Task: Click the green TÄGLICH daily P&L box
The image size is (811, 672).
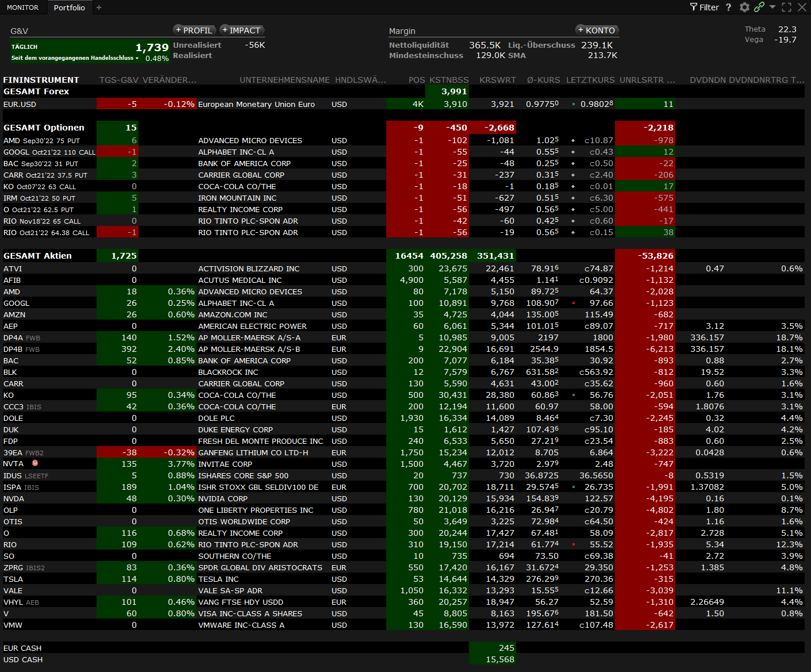Action: click(x=90, y=51)
